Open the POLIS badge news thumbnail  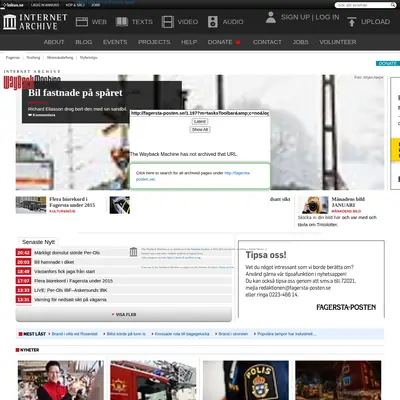tap(246, 380)
